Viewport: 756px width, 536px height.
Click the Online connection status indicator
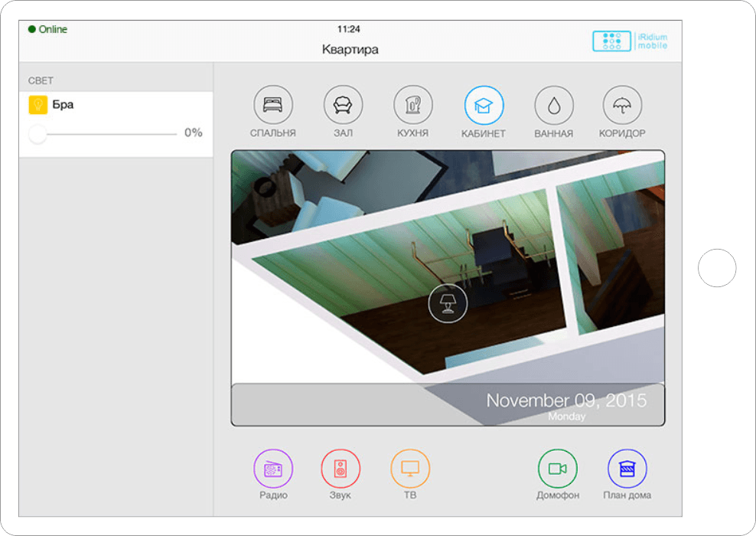[47, 30]
